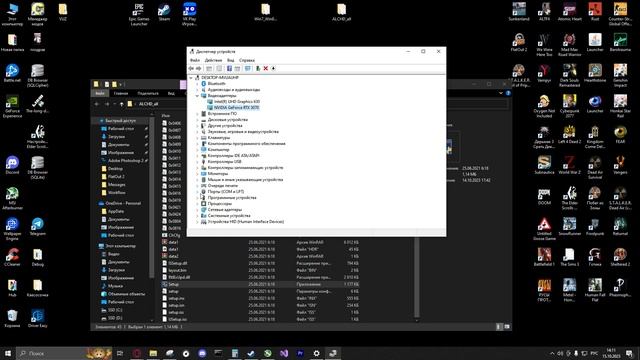
Task: Open the MSI Afterburner desktop shortcut
Action: (12, 198)
